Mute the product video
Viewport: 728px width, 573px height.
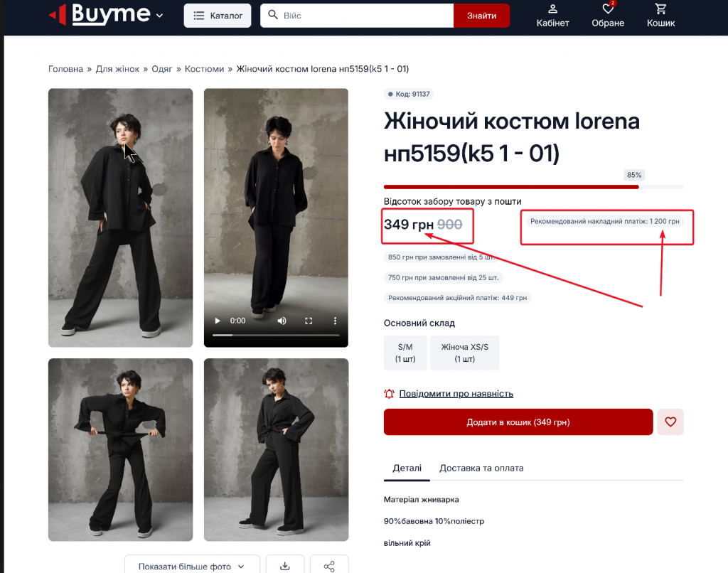coord(282,321)
